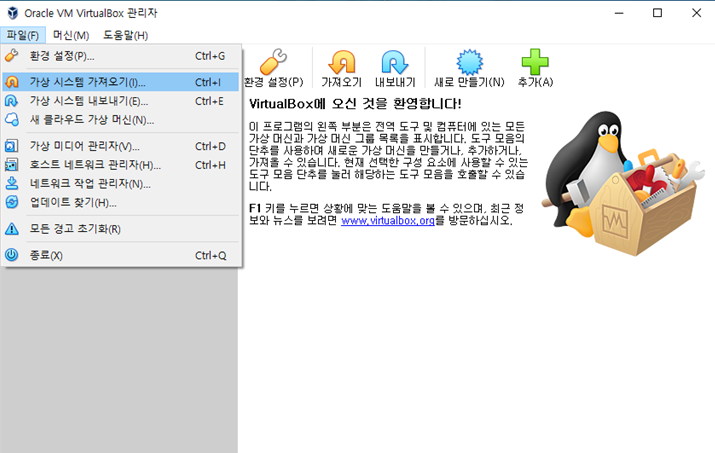Click the 새로 만들기(N) blue starburst icon

click(x=470, y=62)
